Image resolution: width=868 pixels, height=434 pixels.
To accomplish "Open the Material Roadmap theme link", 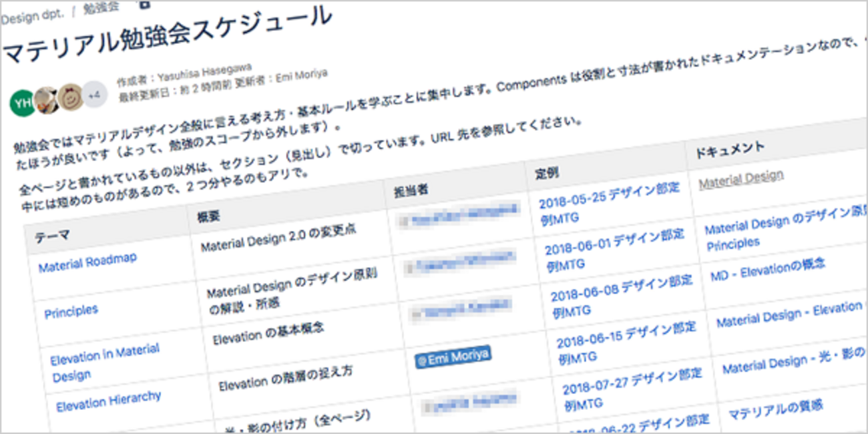I will pyautogui.click(x=87, y=263).
